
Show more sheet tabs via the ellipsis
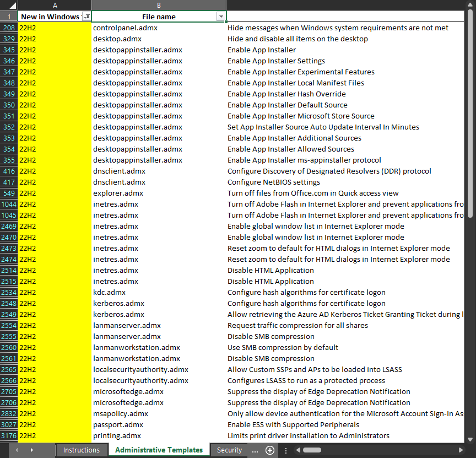pyautogui.click(x=255, y=450)
